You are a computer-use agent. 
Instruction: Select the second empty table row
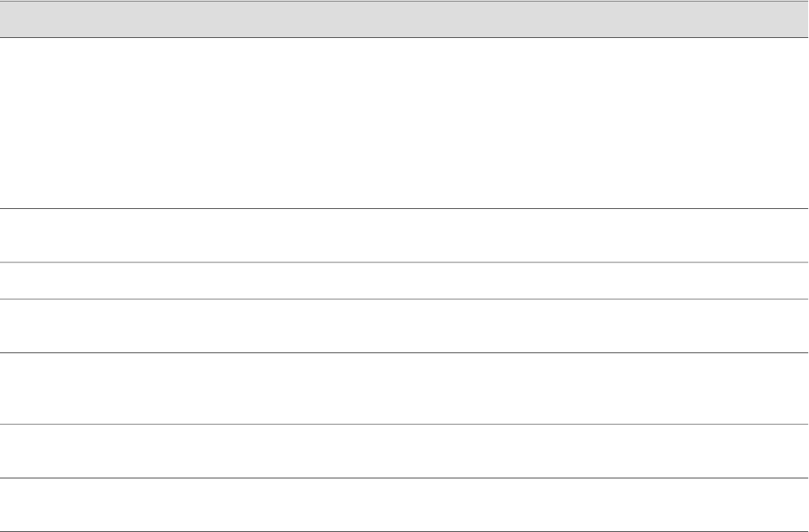click(404, 235)
